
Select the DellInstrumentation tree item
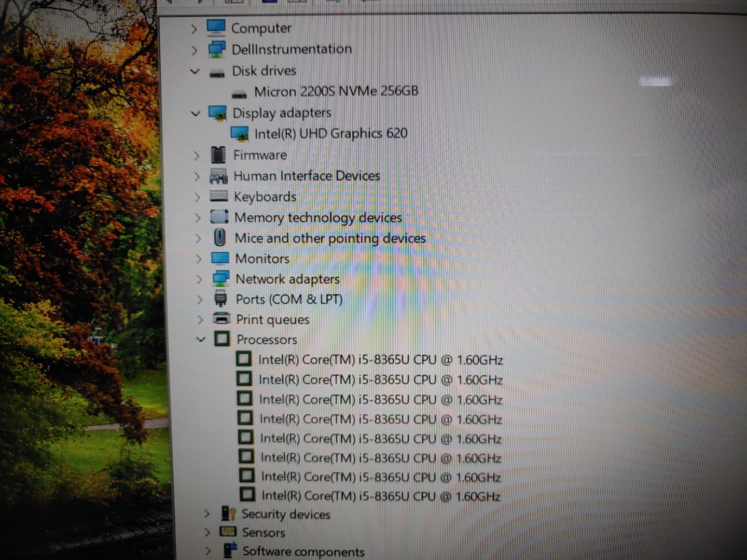click(291, 49)
